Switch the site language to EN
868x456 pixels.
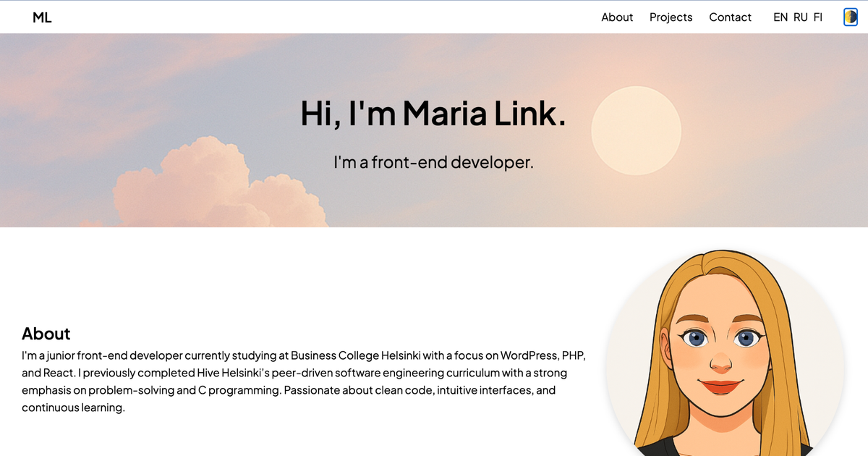pos(780,17)
